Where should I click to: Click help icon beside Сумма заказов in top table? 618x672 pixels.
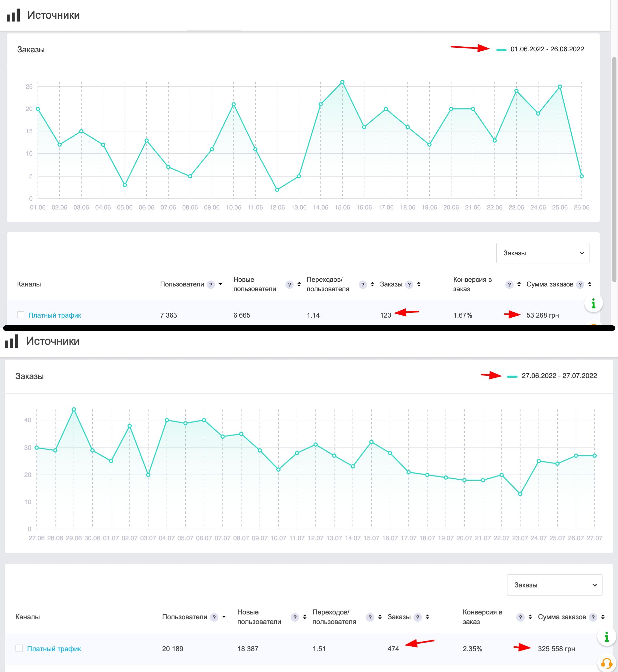580,284
